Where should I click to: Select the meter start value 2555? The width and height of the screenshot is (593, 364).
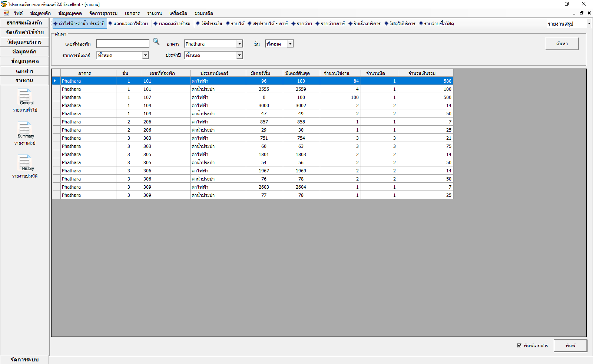click(x=264, y=89)
